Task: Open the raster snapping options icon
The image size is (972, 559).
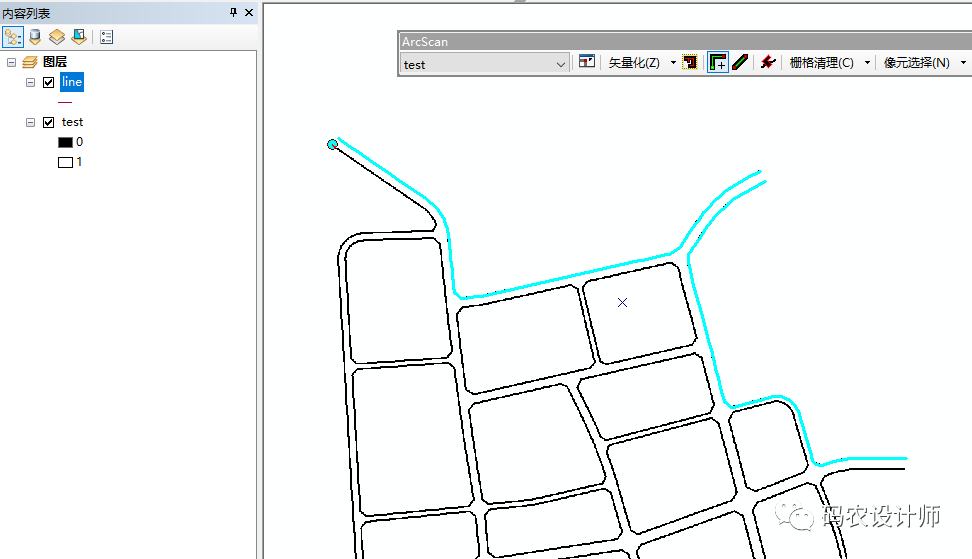Action: (587, 63)
